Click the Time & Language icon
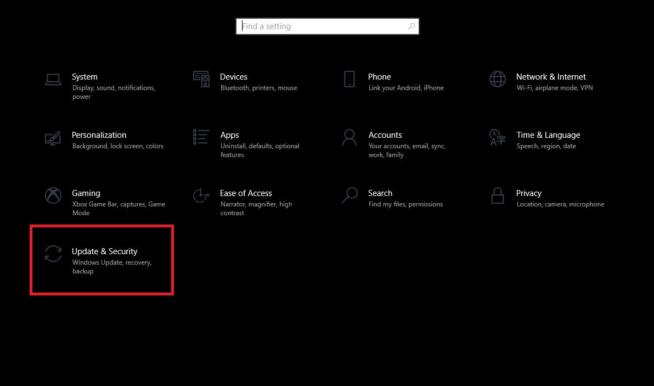Viewport: 654px width, 386px height. (x=497, y=137)
